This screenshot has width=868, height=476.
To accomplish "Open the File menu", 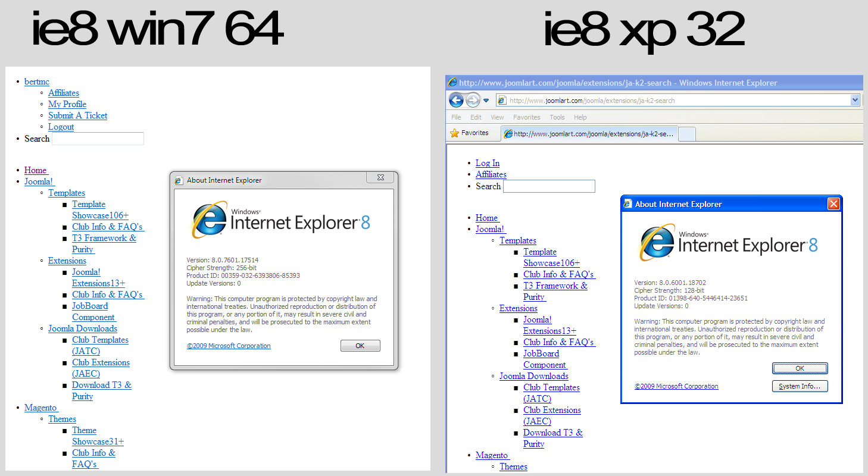I will click(456, 117).
